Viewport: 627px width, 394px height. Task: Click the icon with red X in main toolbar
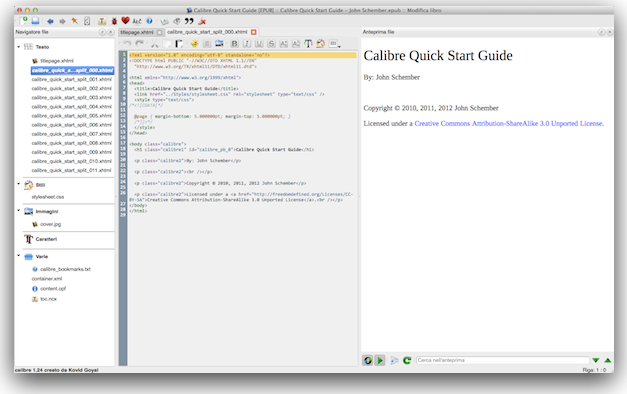[x=202, y=21]
